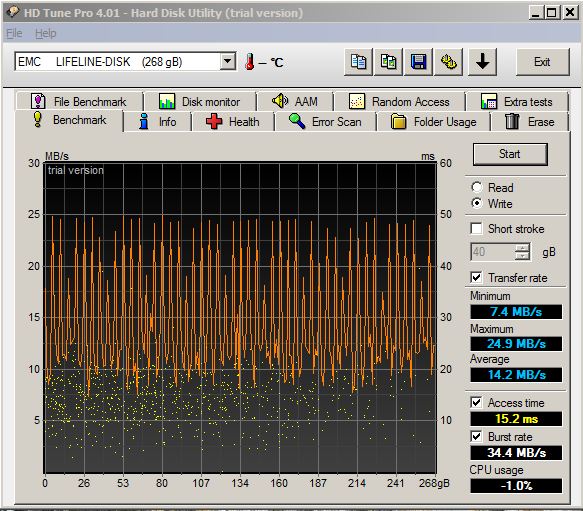The image size is (583, 511).
Task: Click the thermometer temperature icon
Action: click(x=249, y=61)
